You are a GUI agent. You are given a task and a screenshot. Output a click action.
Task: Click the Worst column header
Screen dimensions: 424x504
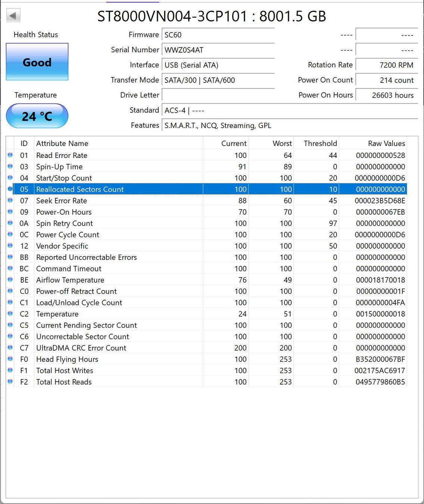pyautogui.click(x=271, y=143)
